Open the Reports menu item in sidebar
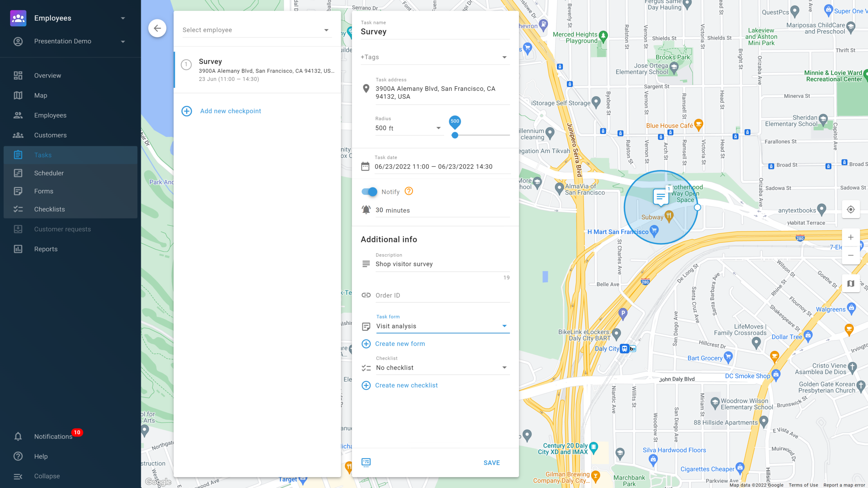This screenshot has width=868, height=488. pyautogui.click(x=46, y=249)
